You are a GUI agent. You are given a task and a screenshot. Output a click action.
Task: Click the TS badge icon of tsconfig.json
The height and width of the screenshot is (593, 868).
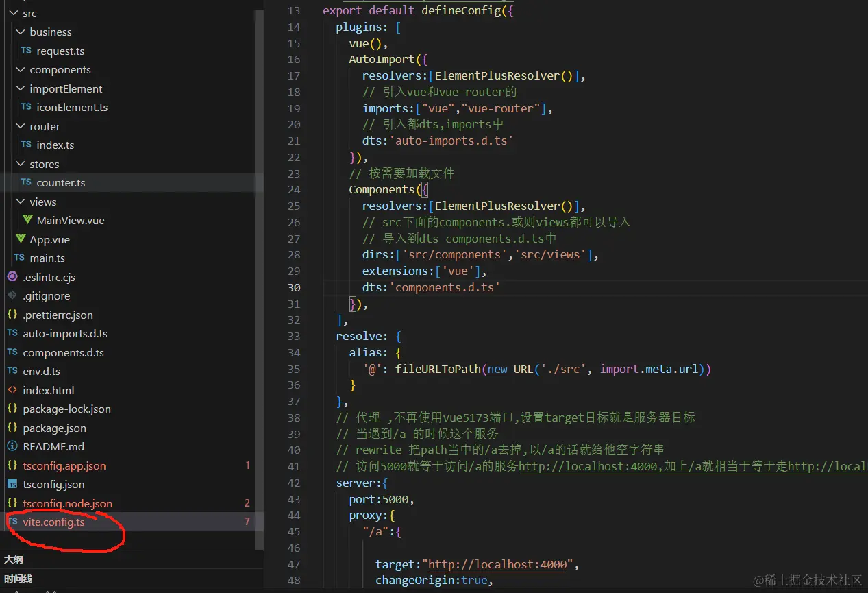[x=12, y=484]
